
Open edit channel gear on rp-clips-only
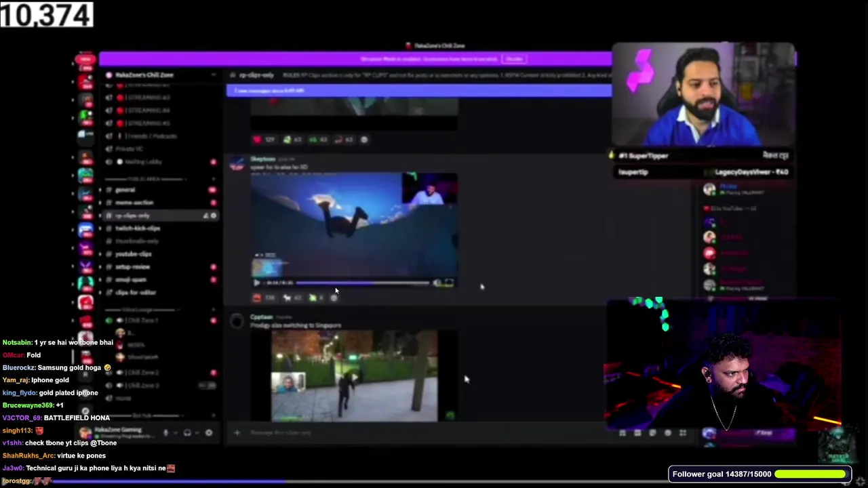point(213,216)
